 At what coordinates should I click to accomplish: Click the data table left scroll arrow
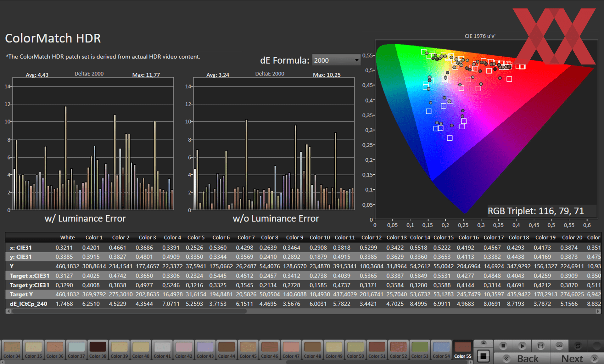[x=8, y=311]
